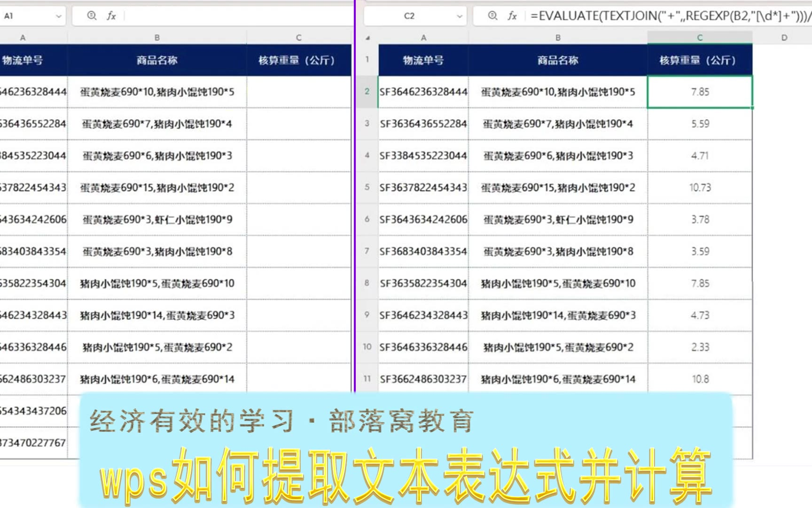The height and width of the screenshot is (508, 812).
Task: Select column B header in left sheet
Action: 157,38
